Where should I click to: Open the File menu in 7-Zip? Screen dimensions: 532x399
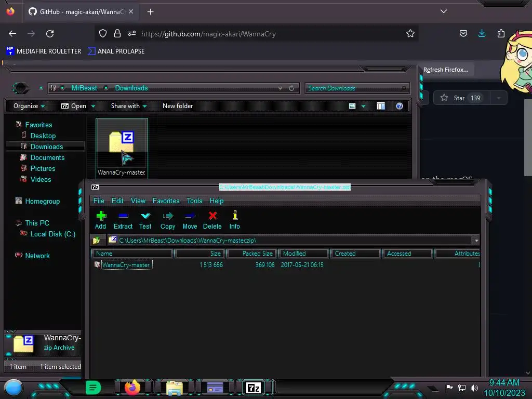[x=99, y=201]
